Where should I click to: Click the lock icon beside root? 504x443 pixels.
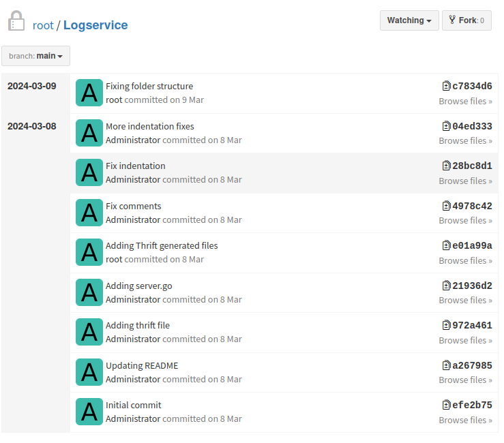point(16,21)
